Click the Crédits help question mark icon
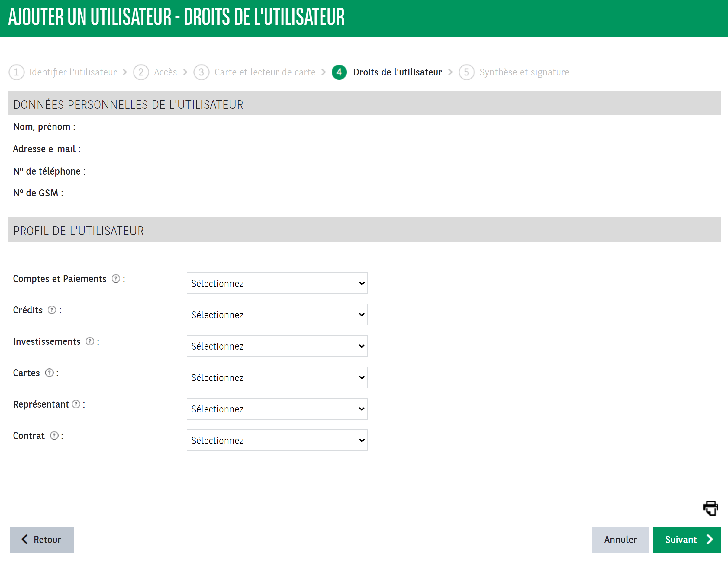Viewport: 728px width, 564px height. [52, 310]
